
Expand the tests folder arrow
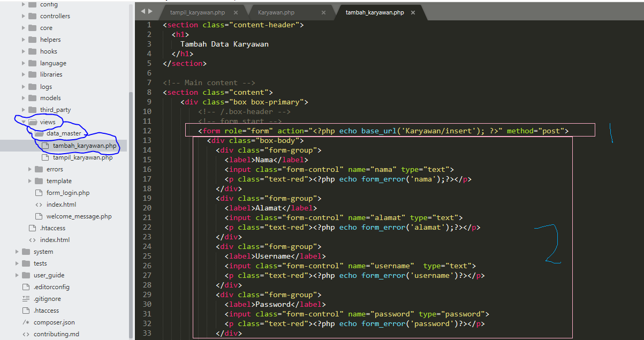click(17, 263)
